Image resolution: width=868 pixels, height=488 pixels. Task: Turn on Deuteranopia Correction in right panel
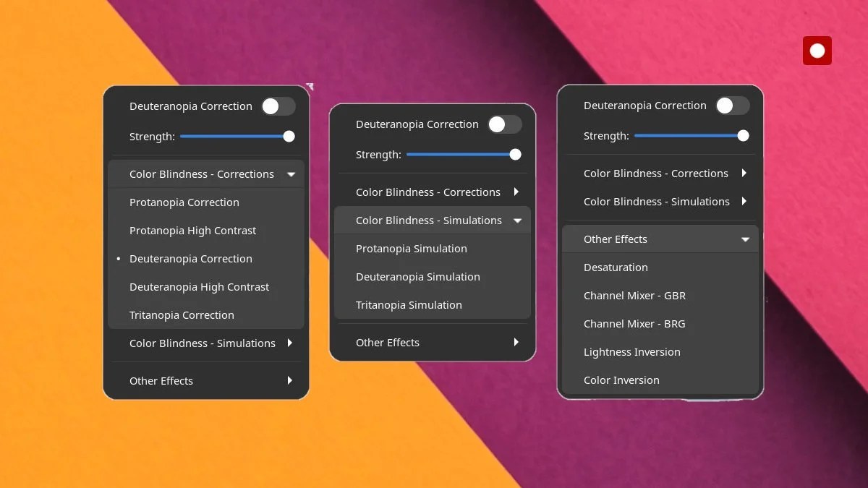[733, 105]
